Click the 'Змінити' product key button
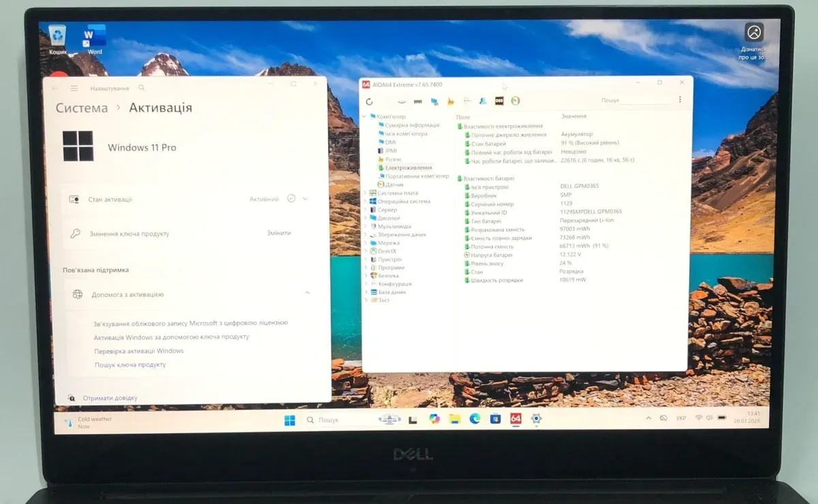 pos(279,233)
